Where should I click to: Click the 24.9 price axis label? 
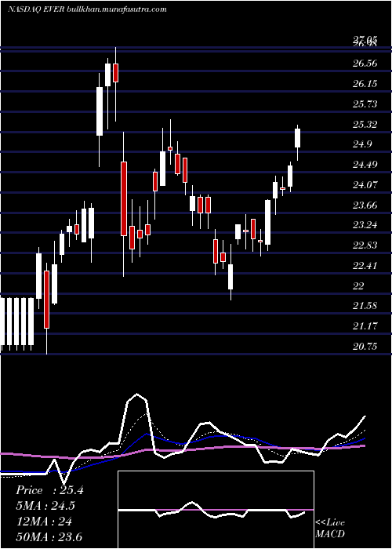363,144
